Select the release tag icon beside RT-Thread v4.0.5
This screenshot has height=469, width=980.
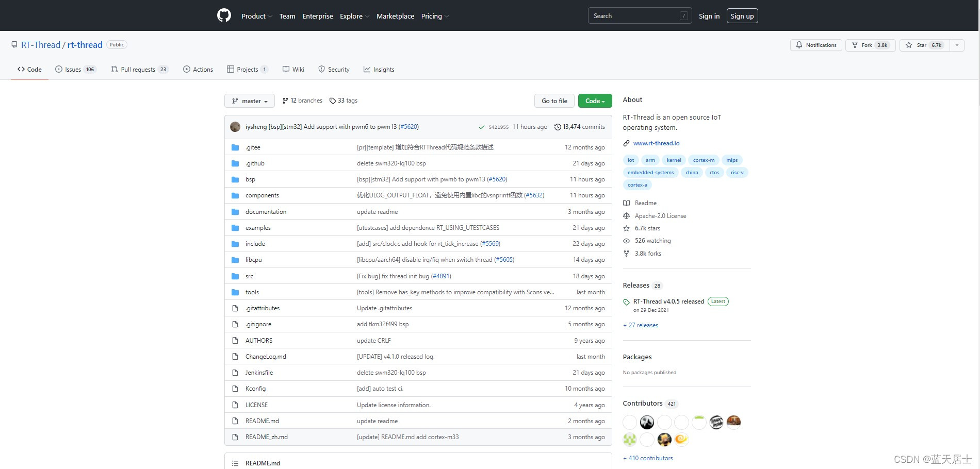626,302
